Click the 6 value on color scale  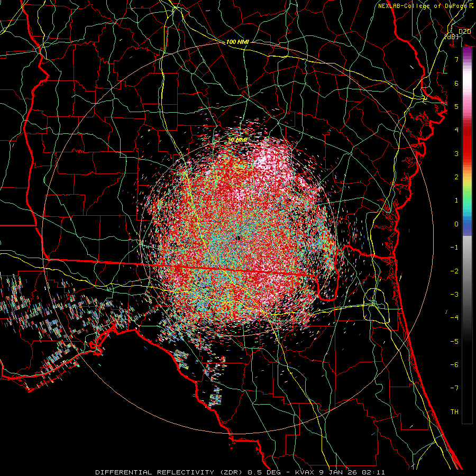[x=456, y=83]
